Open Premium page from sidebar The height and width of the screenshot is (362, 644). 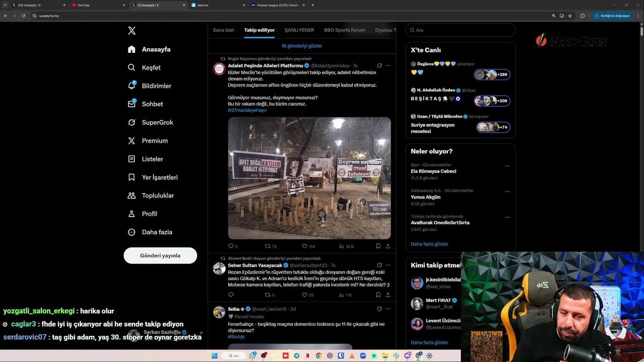point(148,141)
